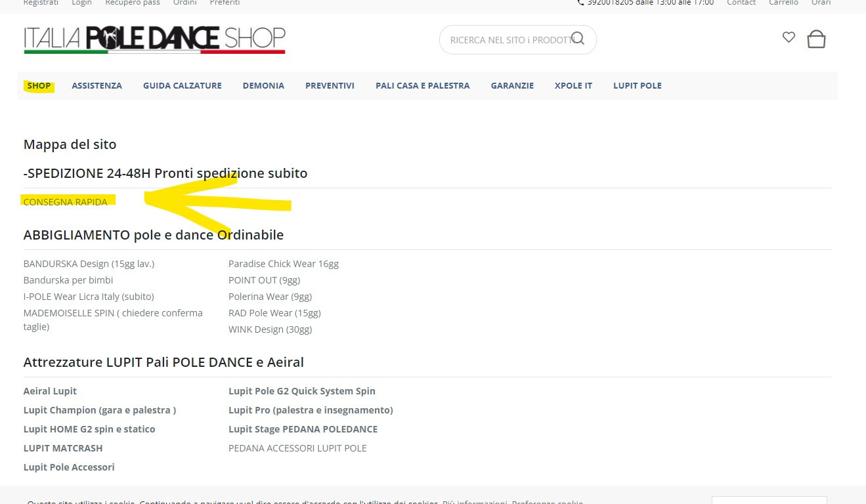This screenshot has width=866, height=504.
Task: Click the Orari link at top
Action: click(821, 3)
